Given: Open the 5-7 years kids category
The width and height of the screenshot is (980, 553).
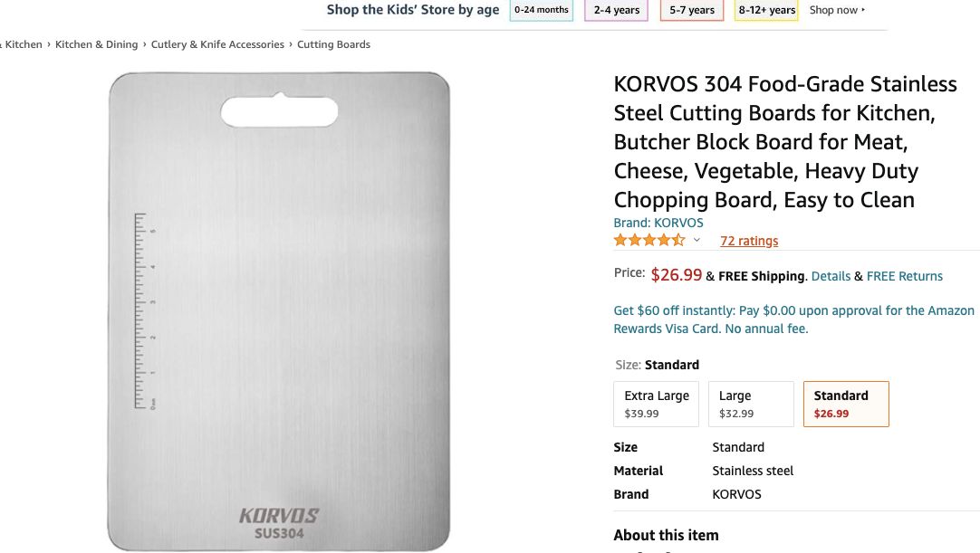Looking at the screenshot, I should pyautogui.click(x=690, y=10).
